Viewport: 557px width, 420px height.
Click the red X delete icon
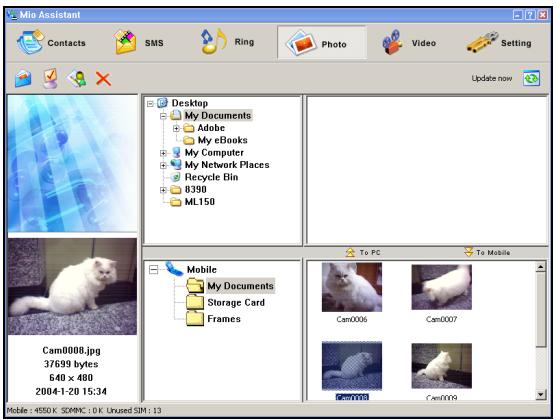[x=103, y=79]
